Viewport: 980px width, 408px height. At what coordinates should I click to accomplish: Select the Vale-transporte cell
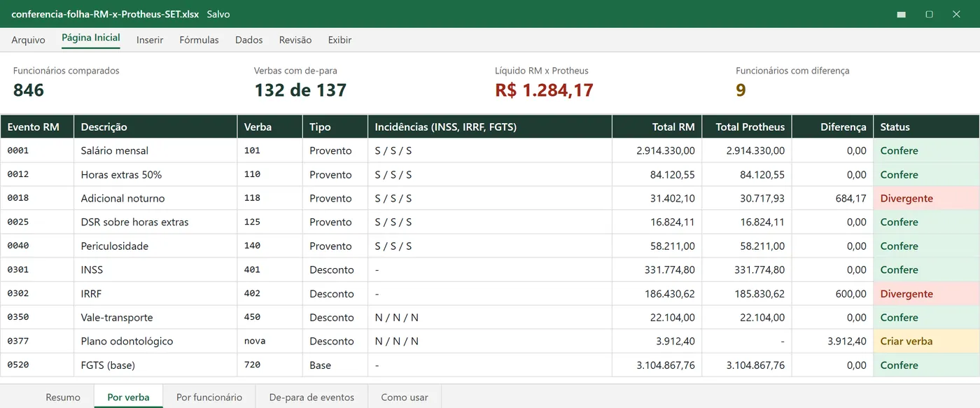[155, 317]
